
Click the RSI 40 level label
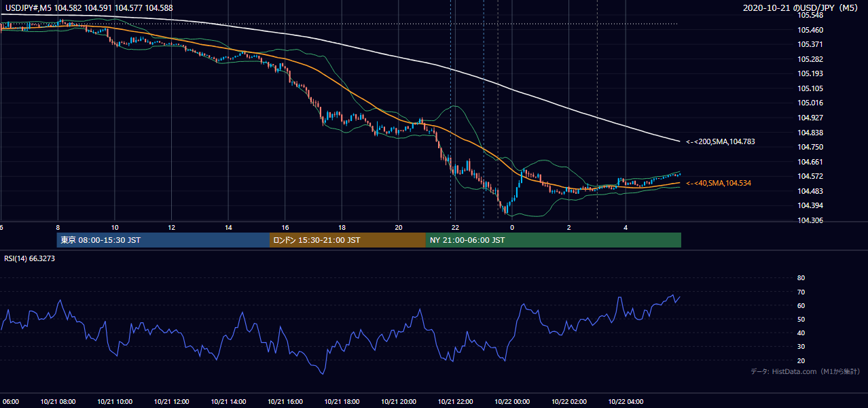pyautogui.click(x=801, y=333)
